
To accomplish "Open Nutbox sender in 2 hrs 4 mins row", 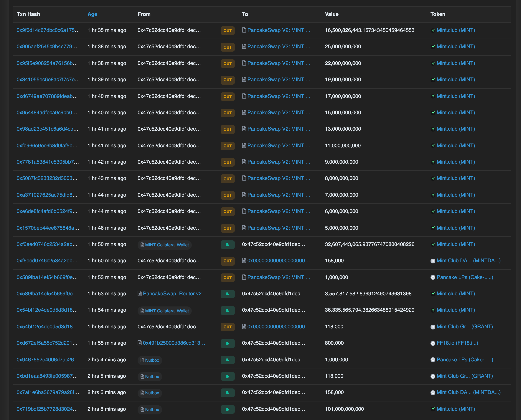I will click(152, 360).
